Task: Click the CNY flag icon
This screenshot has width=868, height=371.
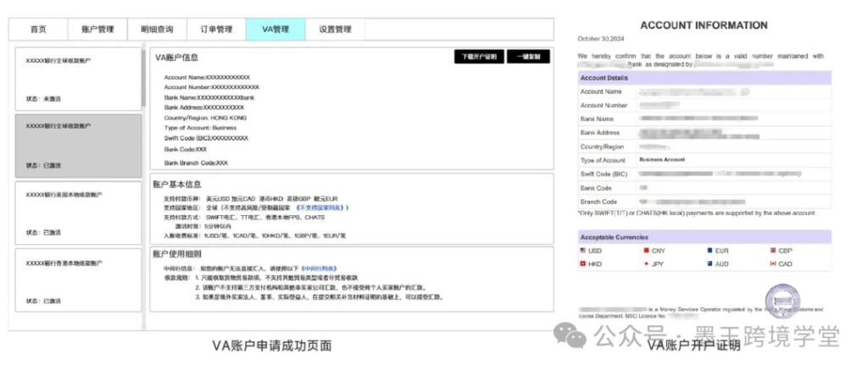Action: (646, 251)
